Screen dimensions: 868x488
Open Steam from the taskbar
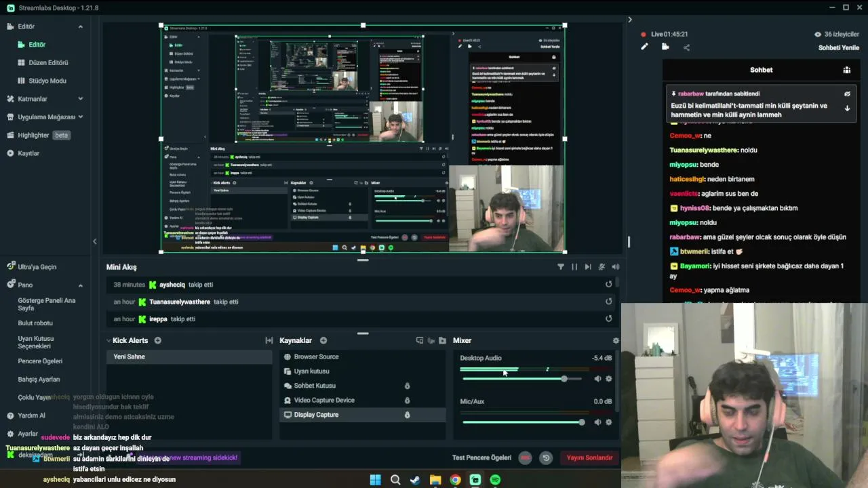415,480
